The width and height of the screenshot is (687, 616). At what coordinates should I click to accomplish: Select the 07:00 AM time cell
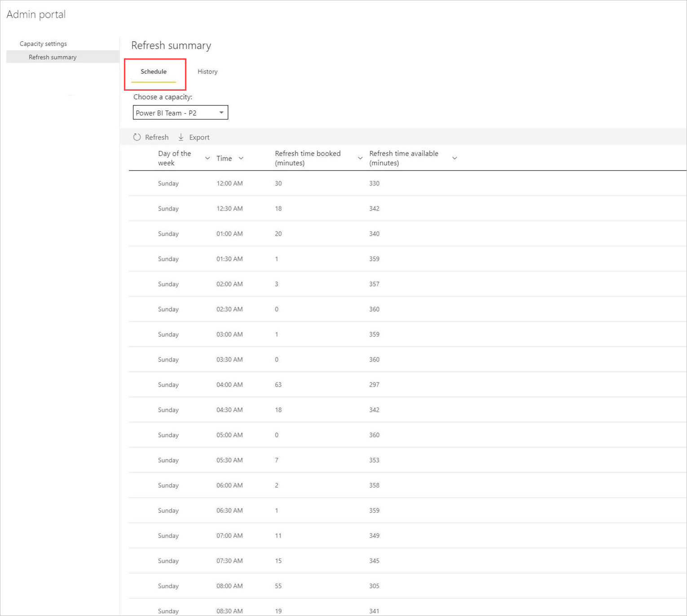coord(229,535)
